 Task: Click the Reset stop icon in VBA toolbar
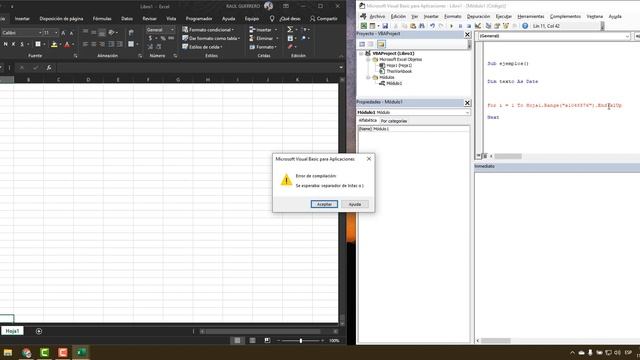point(469,26)
